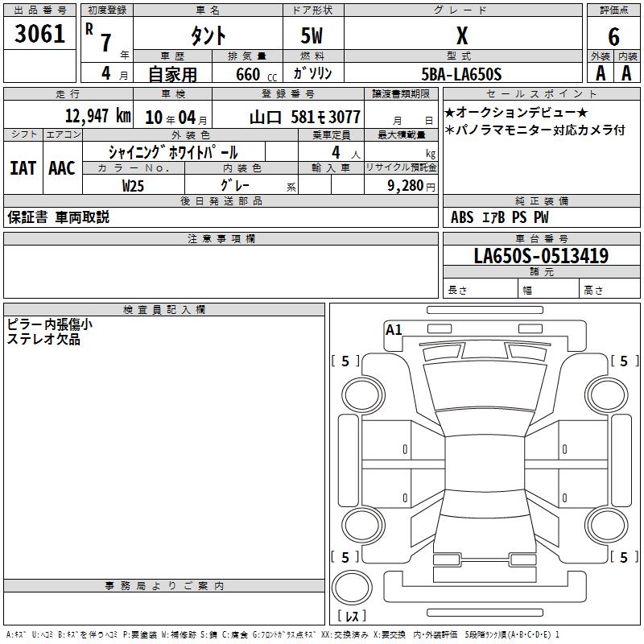
Task: Click the registration number 山口 581 も 3077
Action: (305, 118)
